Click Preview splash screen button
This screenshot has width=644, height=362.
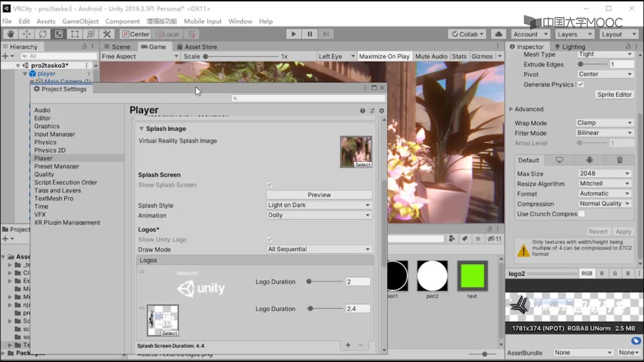(319, 195)
